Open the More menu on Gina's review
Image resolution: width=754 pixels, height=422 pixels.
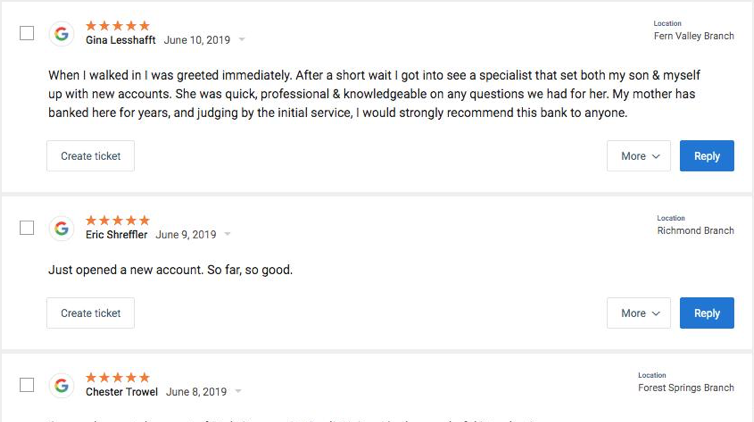point(640,156)
